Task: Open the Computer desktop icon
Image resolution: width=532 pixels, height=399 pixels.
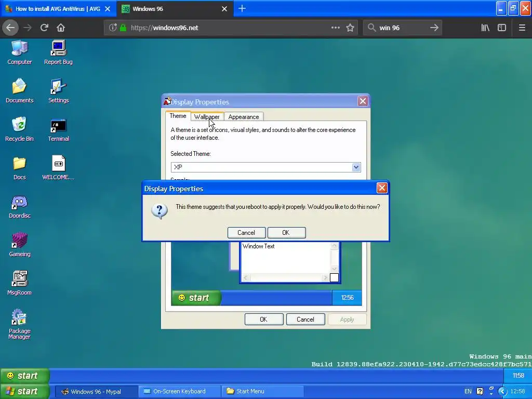Action: pos(19,52)
